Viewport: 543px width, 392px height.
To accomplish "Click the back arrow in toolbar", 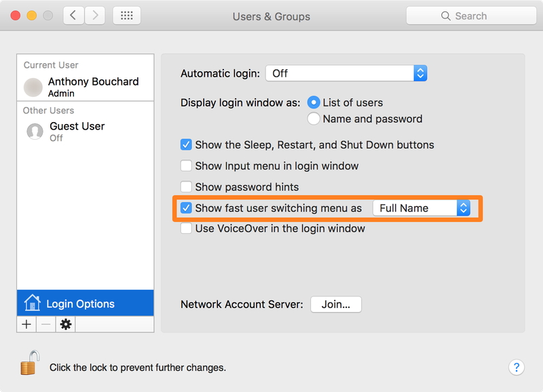I will pyautogui.click(x=73, y=16).
